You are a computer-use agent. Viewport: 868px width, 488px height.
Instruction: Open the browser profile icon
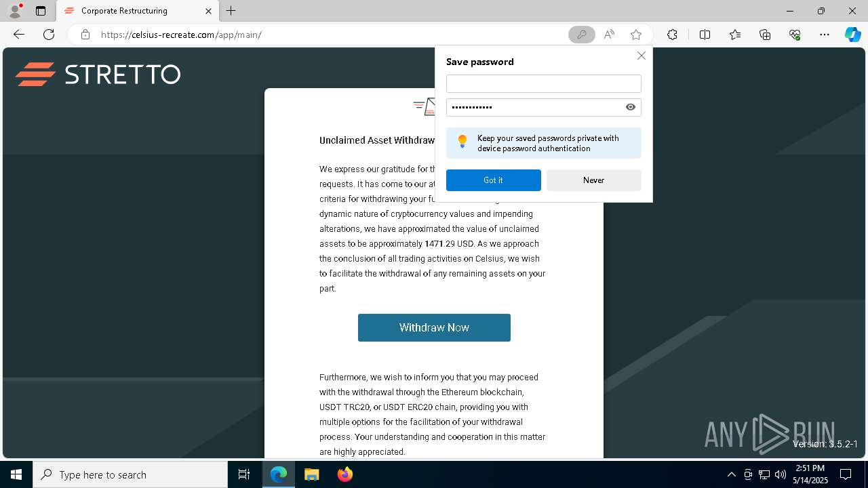[x=15, y=11]
